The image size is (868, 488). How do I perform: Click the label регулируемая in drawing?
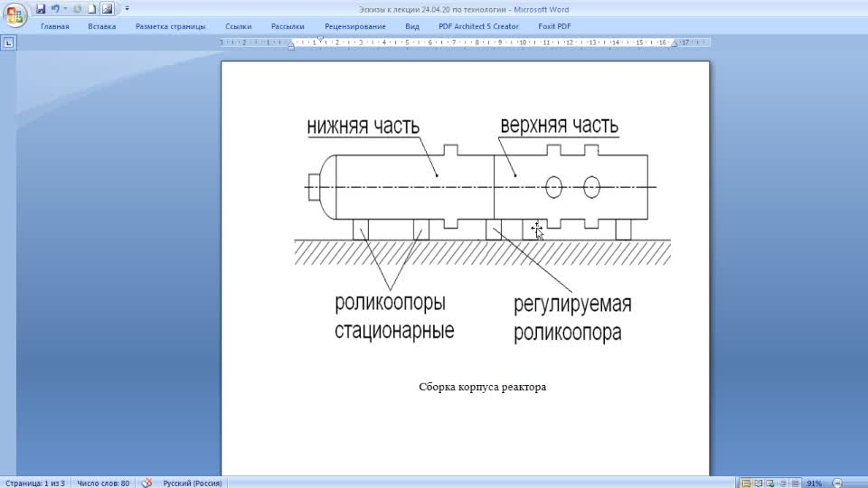(x=572, y=305)
